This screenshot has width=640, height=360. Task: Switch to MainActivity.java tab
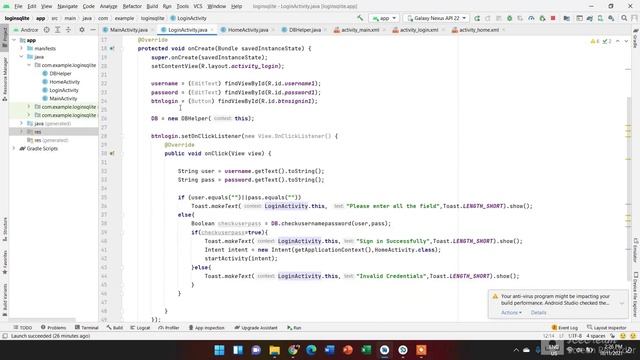click(129, 30)
